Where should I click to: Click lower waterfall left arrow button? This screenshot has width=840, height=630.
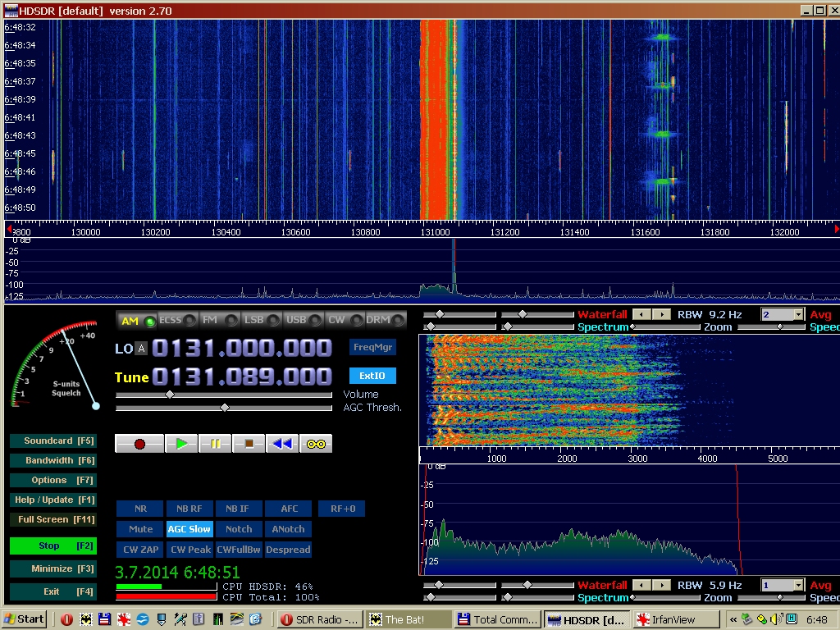point(641,585)
